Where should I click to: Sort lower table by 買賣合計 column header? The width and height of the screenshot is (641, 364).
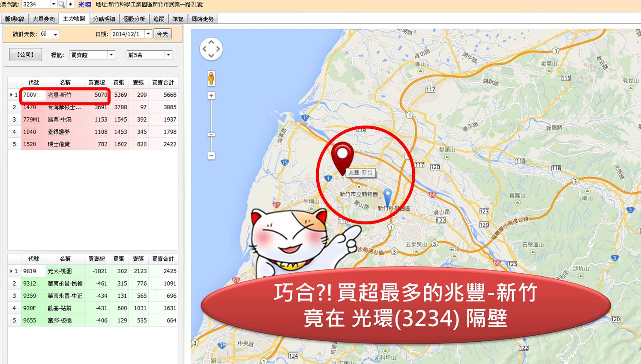pyautogui.click(x=163, y=259)
